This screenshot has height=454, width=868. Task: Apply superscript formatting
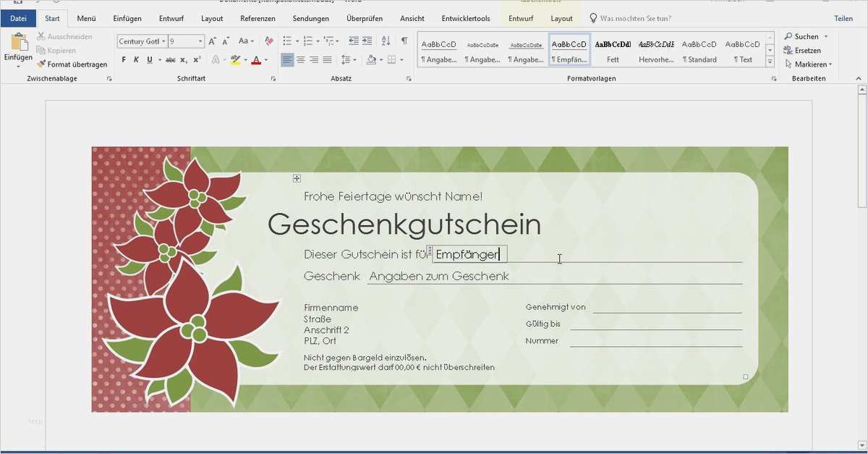coord(196,59)
